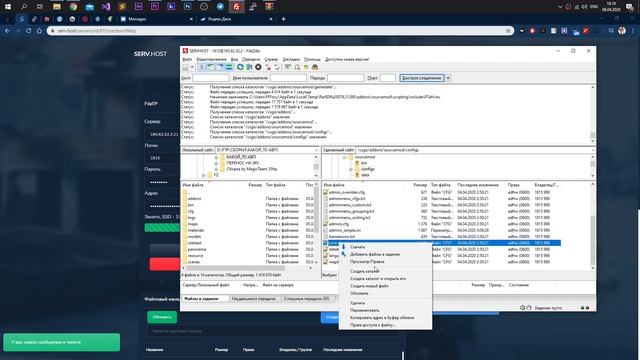The width and height of the screenshot is (640, 360).
Task: Select admin_overrides.cfg in remote list
Action: pyautogui.click(x=347, y=192)
